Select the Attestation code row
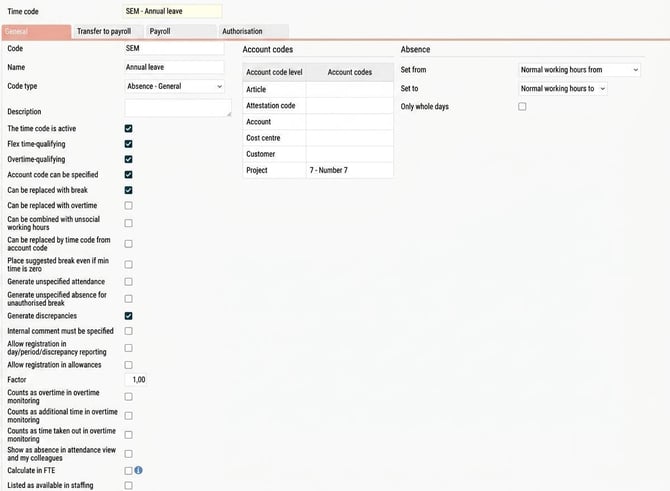 click(x=318, y=106)
